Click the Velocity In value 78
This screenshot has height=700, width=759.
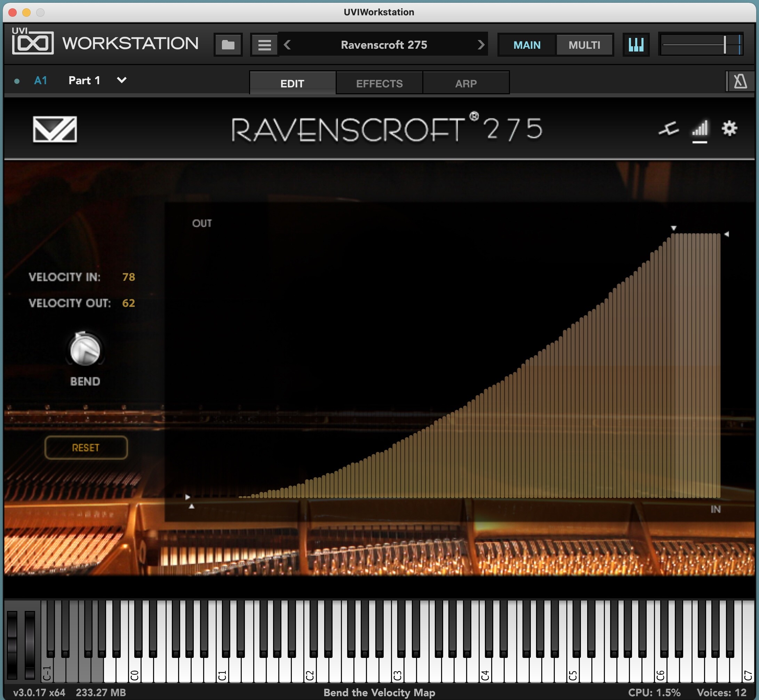pyautogui.click(x=128, y=277)
